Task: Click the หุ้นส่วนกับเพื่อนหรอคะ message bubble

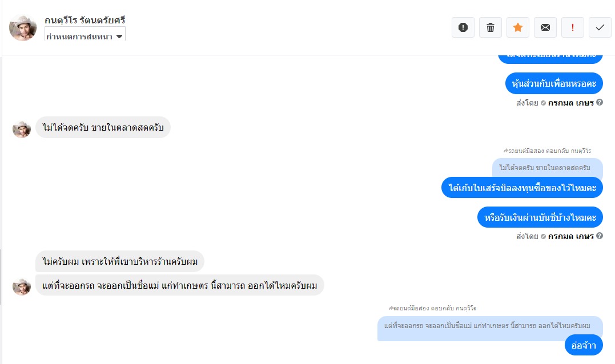Action: coord(554,83)
